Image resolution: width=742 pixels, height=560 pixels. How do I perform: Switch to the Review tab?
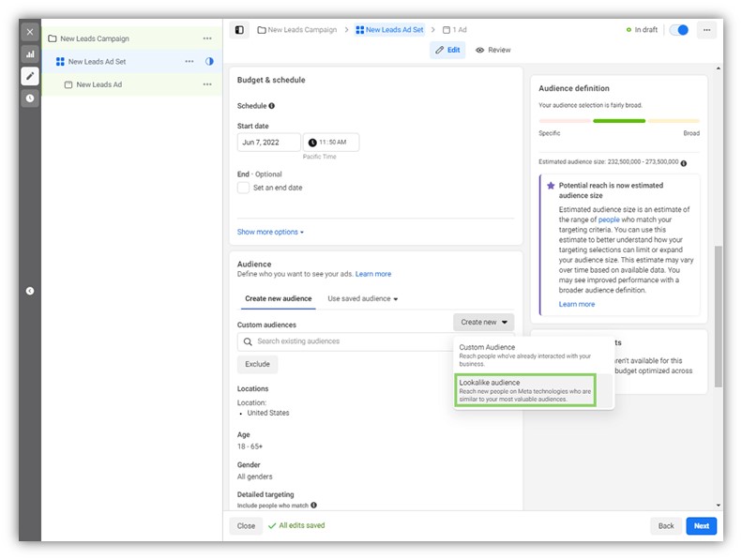(493, 50)
